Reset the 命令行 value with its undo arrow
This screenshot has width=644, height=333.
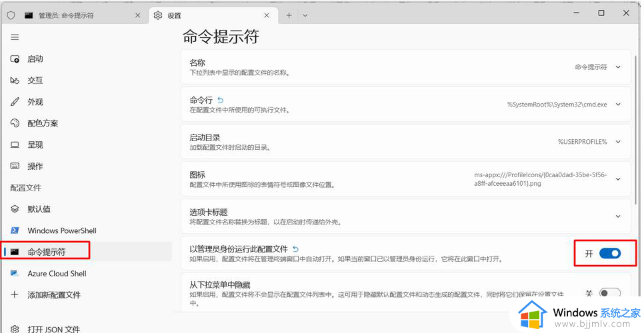[x=221, y=100]
